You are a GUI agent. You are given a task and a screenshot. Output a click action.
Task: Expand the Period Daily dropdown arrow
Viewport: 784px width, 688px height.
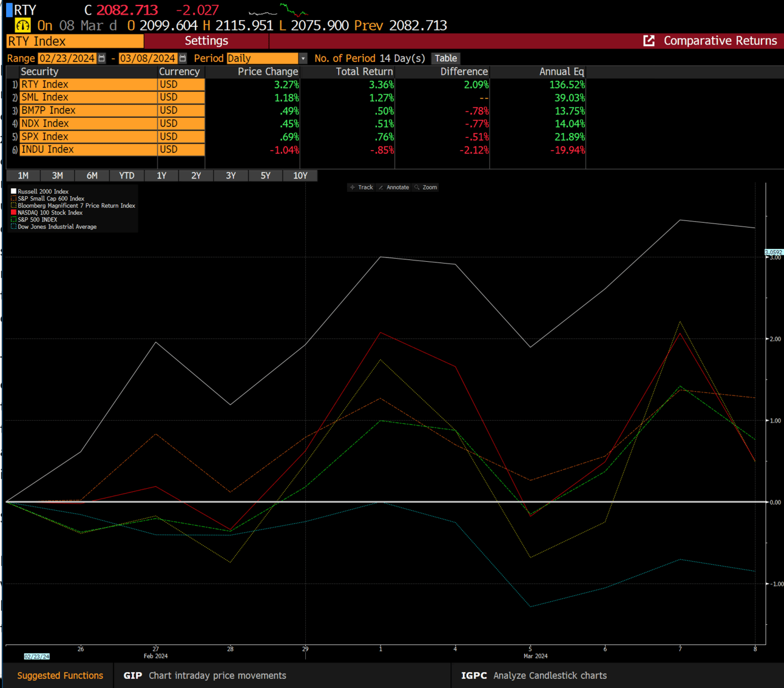click(x=303, y=58)
